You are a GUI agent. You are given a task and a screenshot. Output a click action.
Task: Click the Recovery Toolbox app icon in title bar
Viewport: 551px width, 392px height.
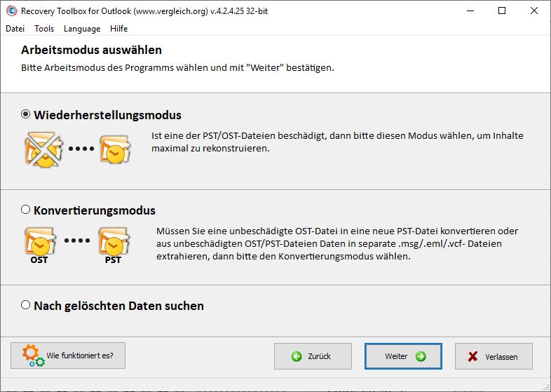(x=12, y=11)
